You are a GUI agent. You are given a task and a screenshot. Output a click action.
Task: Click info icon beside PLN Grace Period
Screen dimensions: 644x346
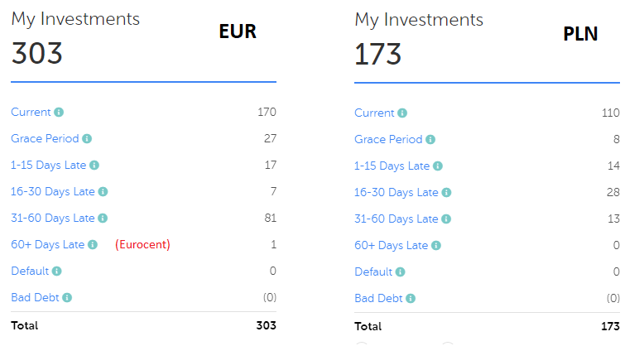(x=430, y=140)
